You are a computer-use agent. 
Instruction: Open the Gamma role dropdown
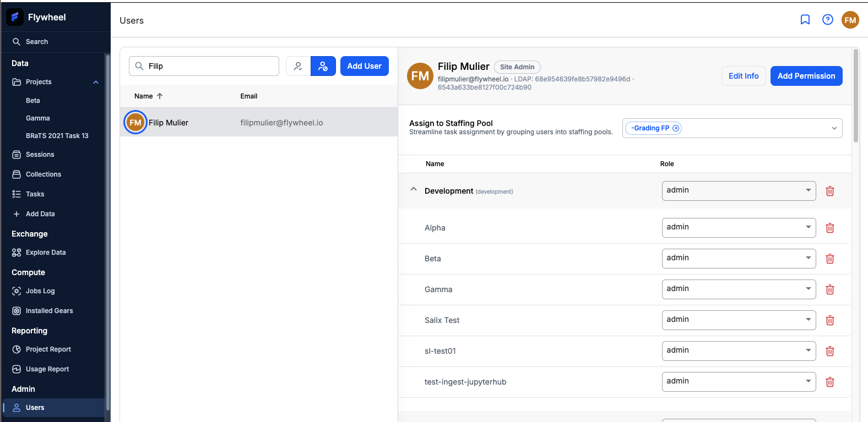(739, 289)
